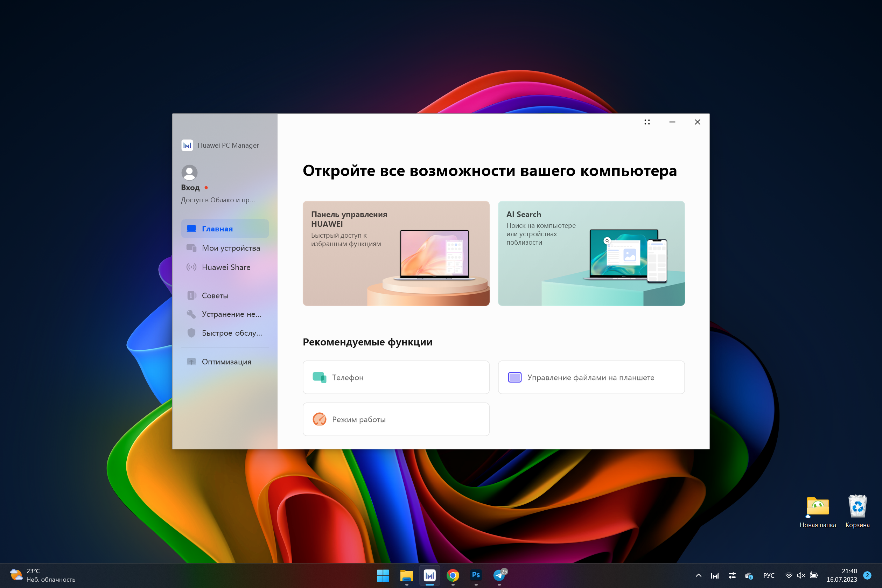Close the PC Manager window
This screenshot has width=882, height=588.
pyautogui.click(x=697, y=122)
